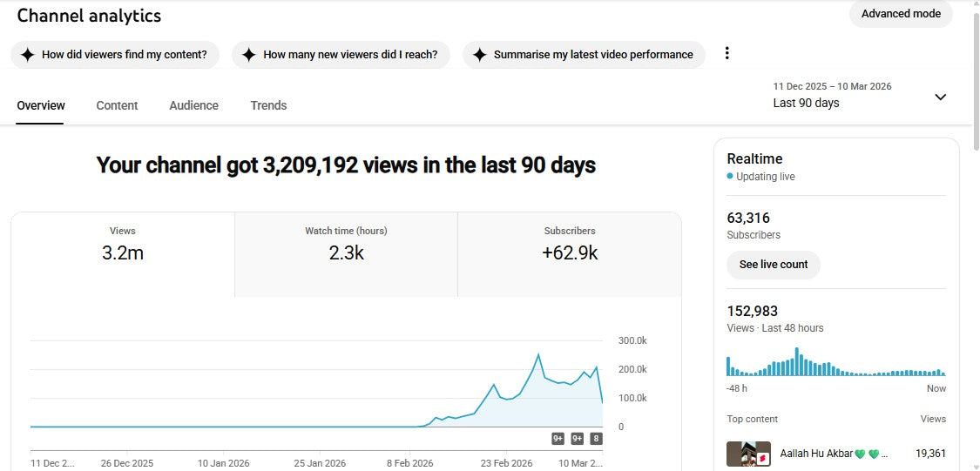Open the three-dot more options menu
The width and height of the screenshot is (980, 471).
727,54
